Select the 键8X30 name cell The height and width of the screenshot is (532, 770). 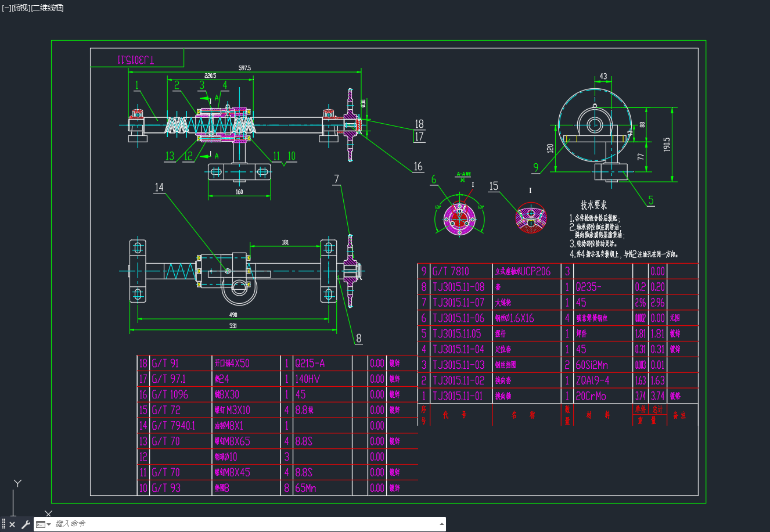227,394
